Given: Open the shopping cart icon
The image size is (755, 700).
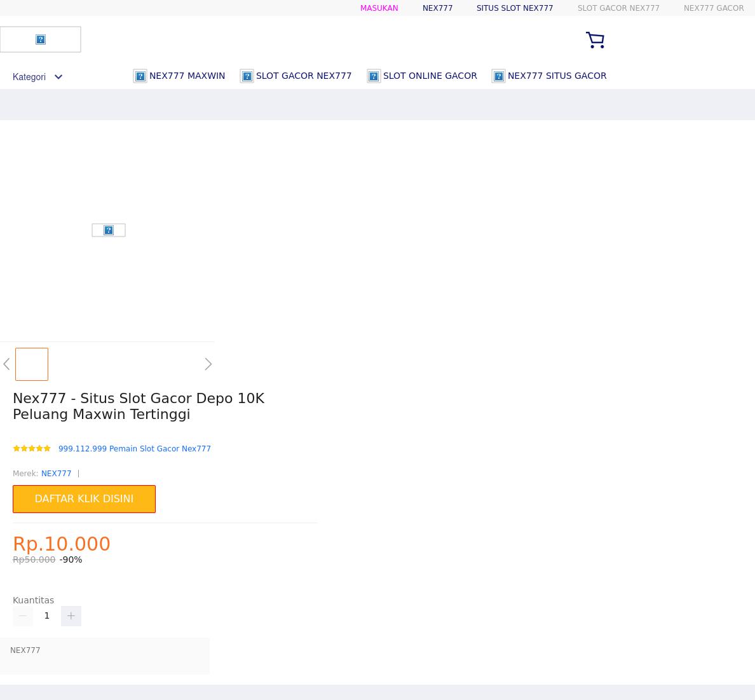Looking at the screenshot, I should [595, 40].
